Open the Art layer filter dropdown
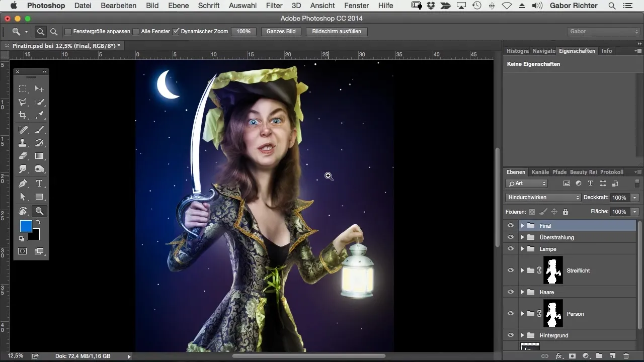Screen dimensions: 644x362 coord(527,184)
